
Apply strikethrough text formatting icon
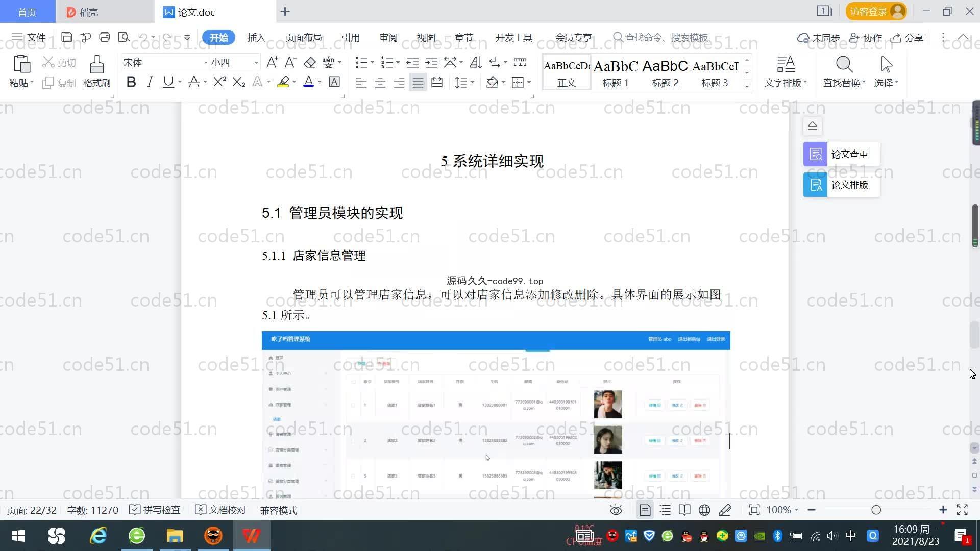pos(193,82)
